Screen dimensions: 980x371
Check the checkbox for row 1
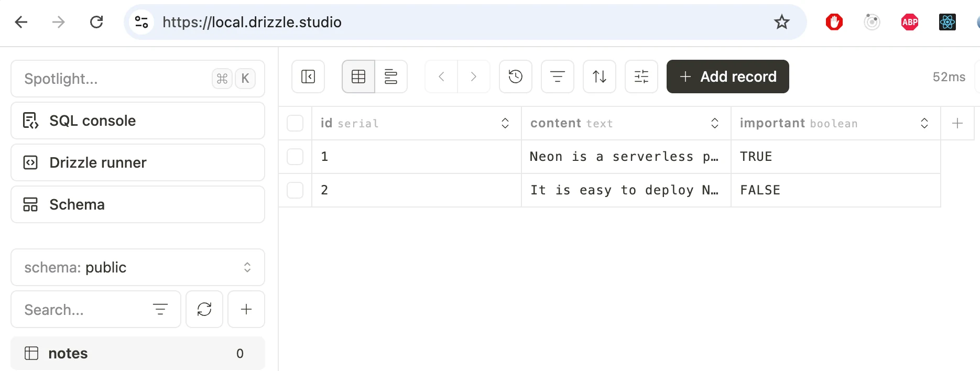[x=295, y=157]
